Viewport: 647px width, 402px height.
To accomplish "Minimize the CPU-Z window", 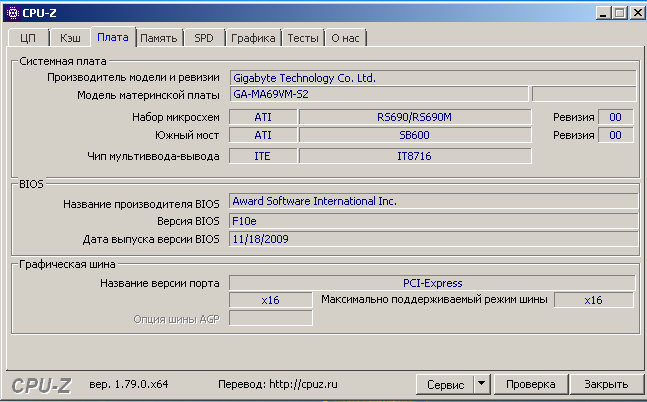I will 604,13.
